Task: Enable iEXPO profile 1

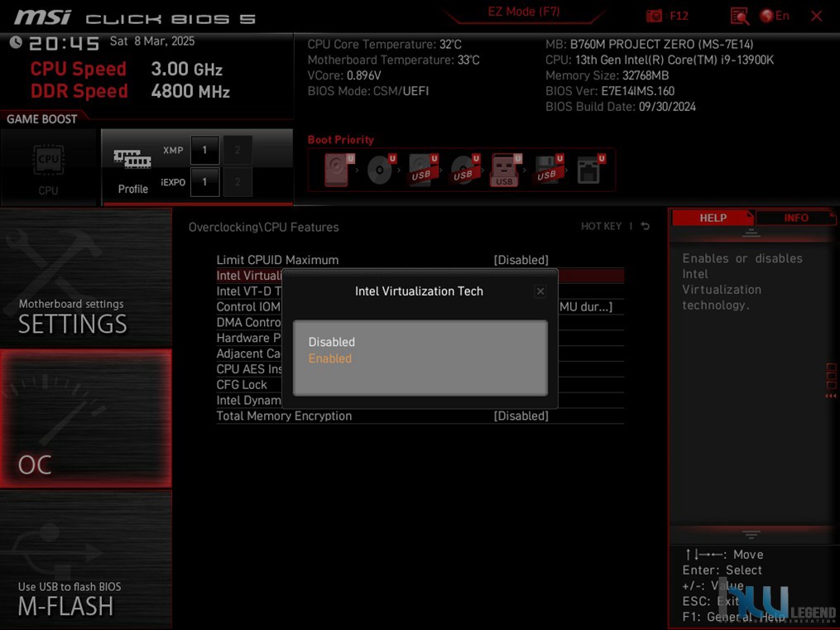Action: click(x=204, y=182)
